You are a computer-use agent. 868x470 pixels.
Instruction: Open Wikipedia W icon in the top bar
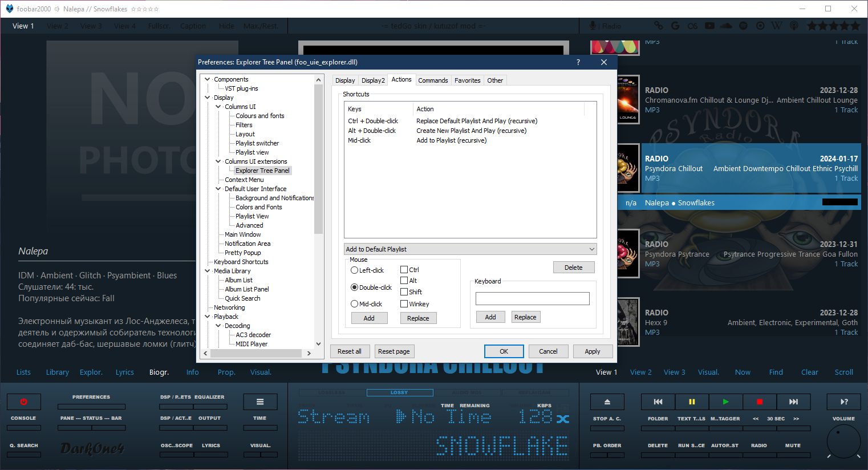(x=777, y=26)
